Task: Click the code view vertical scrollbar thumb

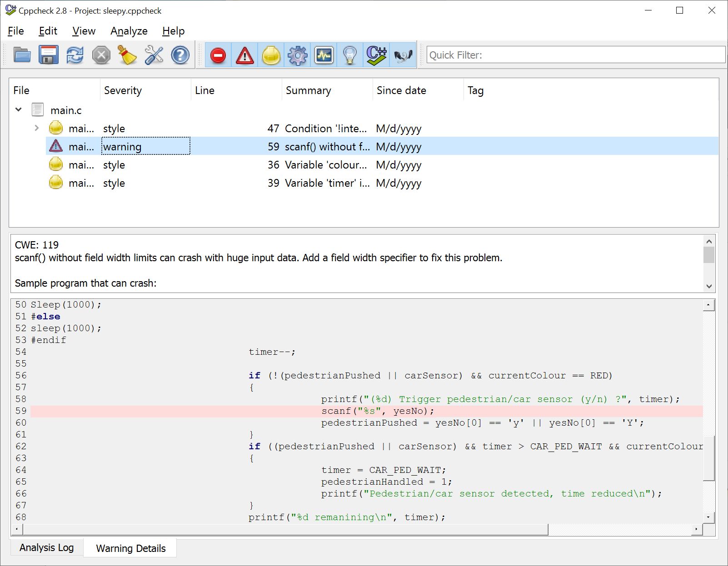Action: 708,458
